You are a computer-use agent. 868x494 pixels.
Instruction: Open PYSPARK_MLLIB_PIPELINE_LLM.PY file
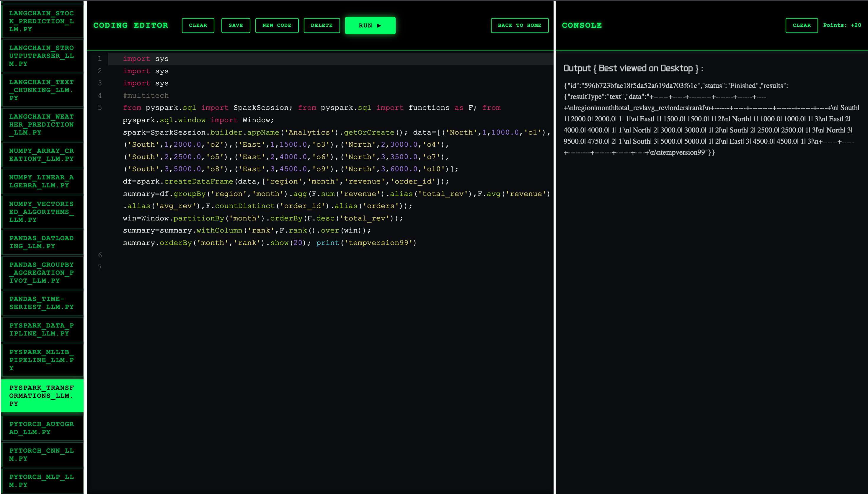[42, 360]
